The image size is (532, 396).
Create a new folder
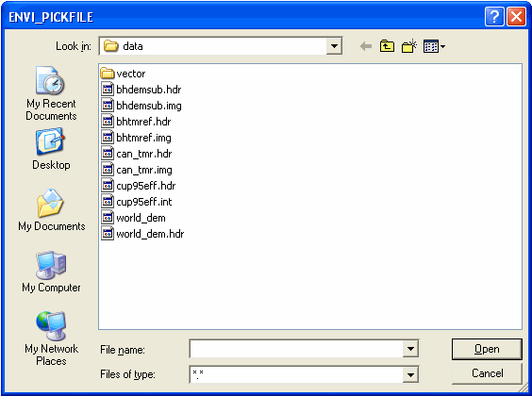[x=409, y=46]
